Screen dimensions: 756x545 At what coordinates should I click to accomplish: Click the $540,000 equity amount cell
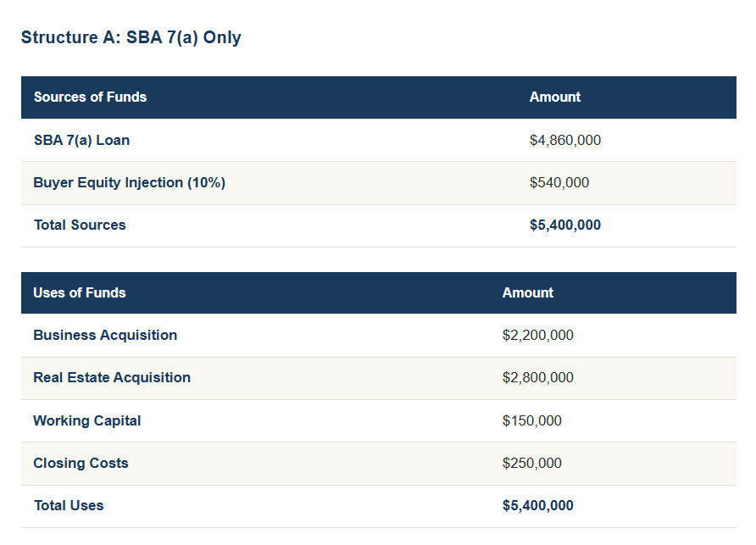click(x=559, y=182)
